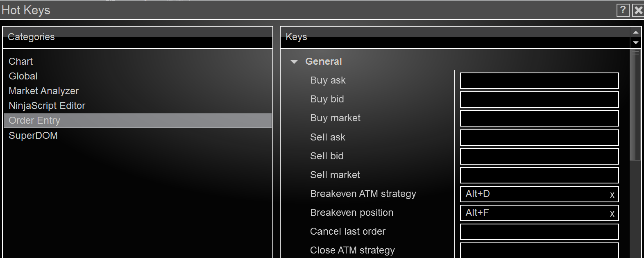Focus the Buy market hotkey field
Image resolution: width=644 pixels, height=258 pixels.
539,118
